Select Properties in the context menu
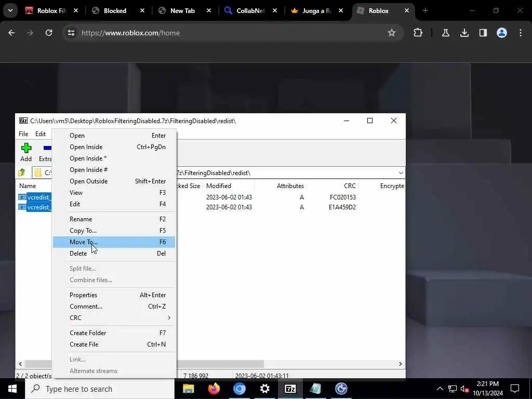This screenshot has height=399, width=532. point(114,295)
